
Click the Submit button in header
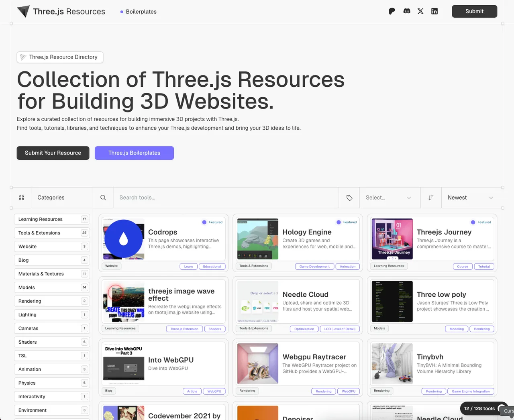pyautogui.click(x=474, y=11)
